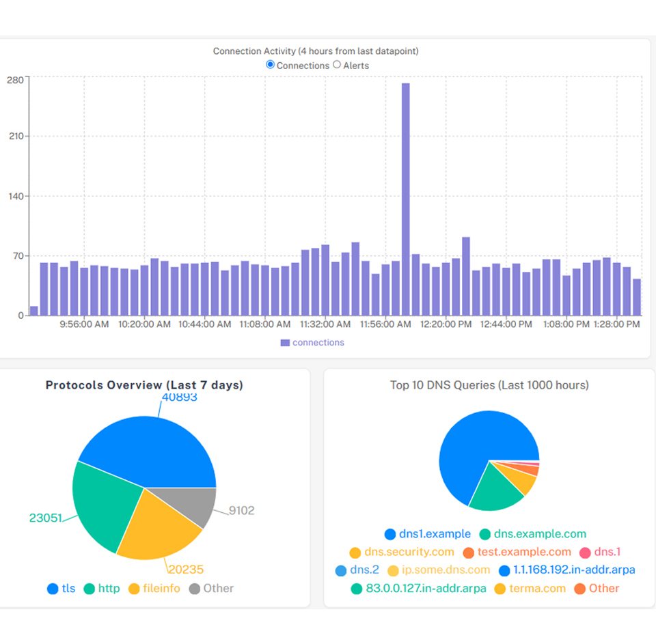Toggle dns1.example in the DNS legend

(x=428, y=534)
